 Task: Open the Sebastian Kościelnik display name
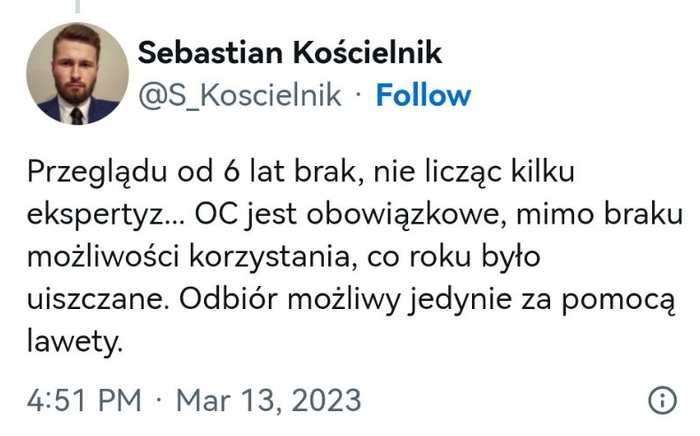(x=289, y=52)
